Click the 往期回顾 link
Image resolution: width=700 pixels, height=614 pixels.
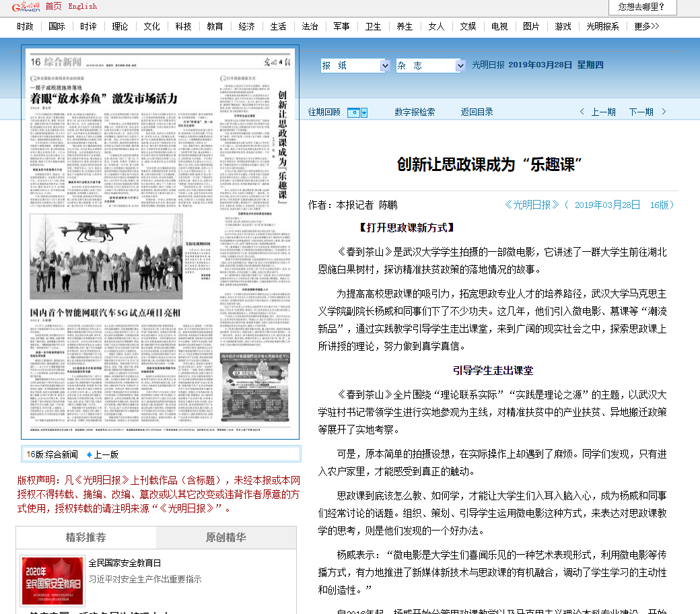pyautogui.click(x=324, y=112)
